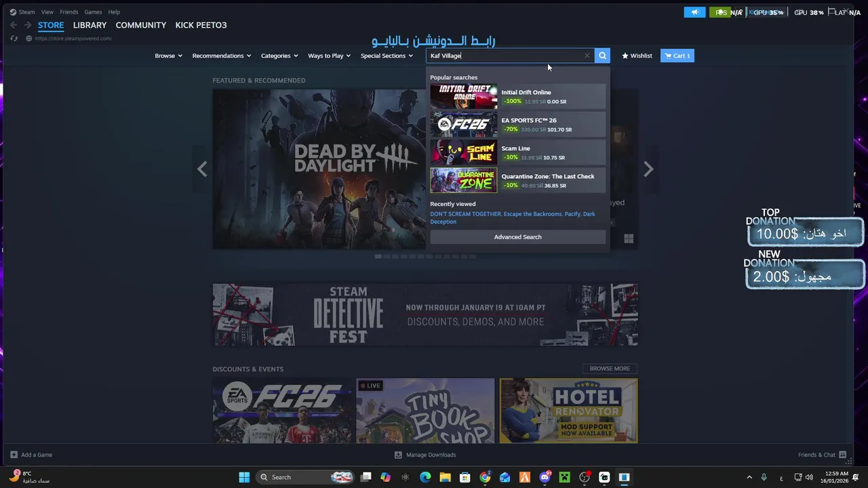Open Google Chrome from the taskbar
The width and height of the screenshot is (868, 488).
point(485,477)
